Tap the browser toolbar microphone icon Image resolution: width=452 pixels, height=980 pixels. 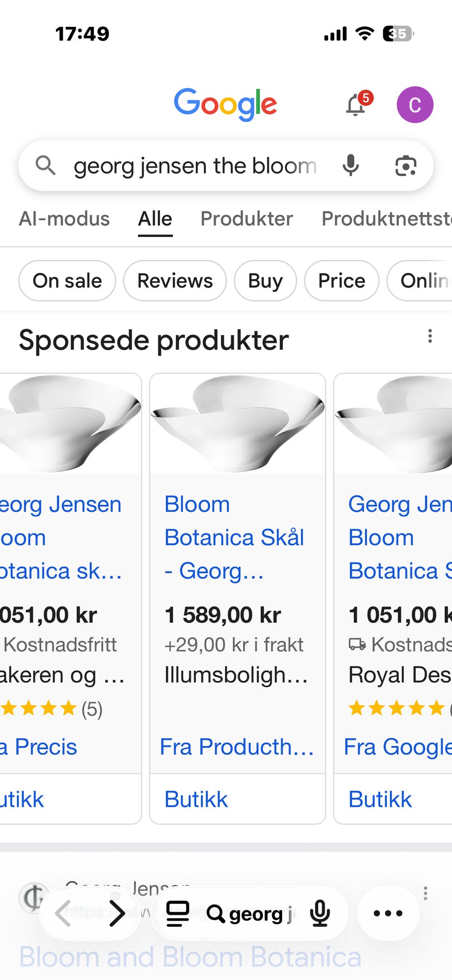(320, 913)
